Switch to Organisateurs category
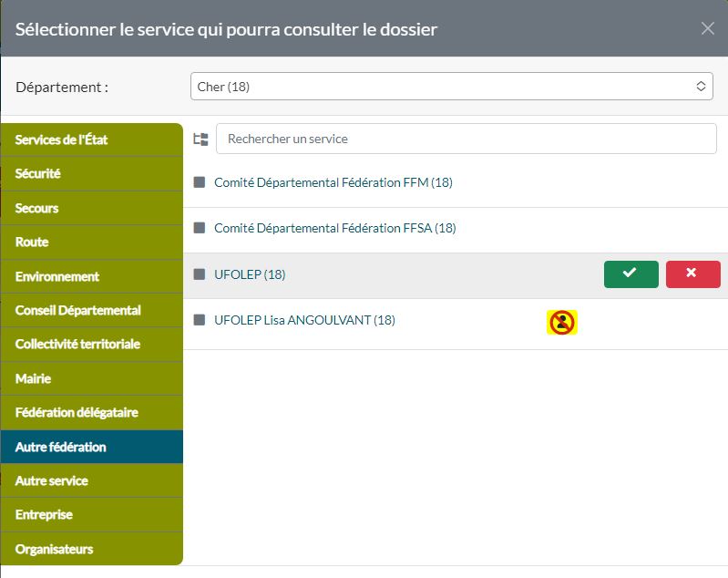728x578 pixels. click(x=92, y=549)
